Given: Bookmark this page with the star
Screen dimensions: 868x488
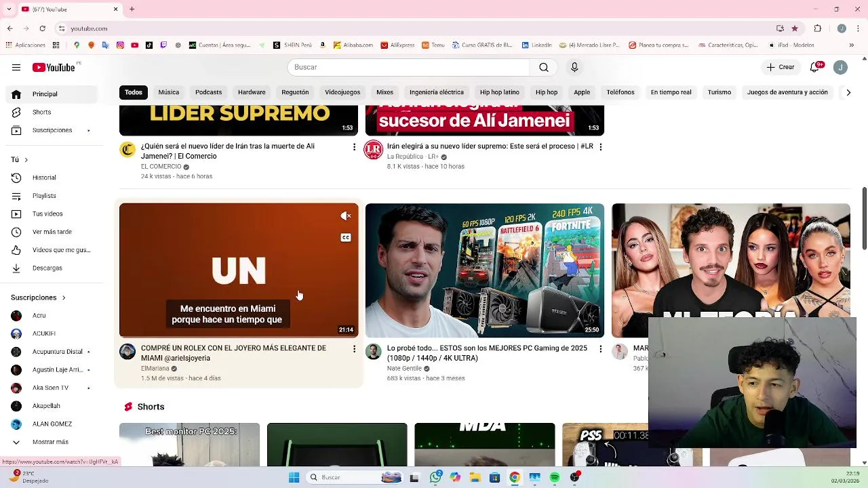Looking at the screenshot, I should [x=795, y=28].
